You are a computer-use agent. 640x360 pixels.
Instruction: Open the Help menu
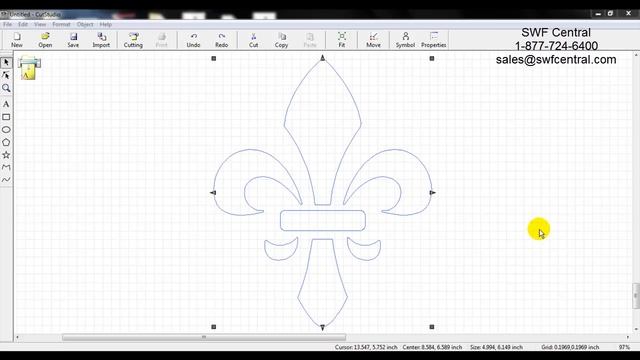pos(106,24)
